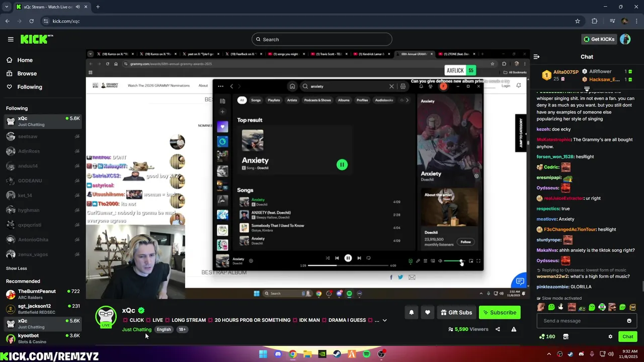This screenshot has width=644, height=362.
Task: Click the share stream icon
Action: click(x=498, y=329)
